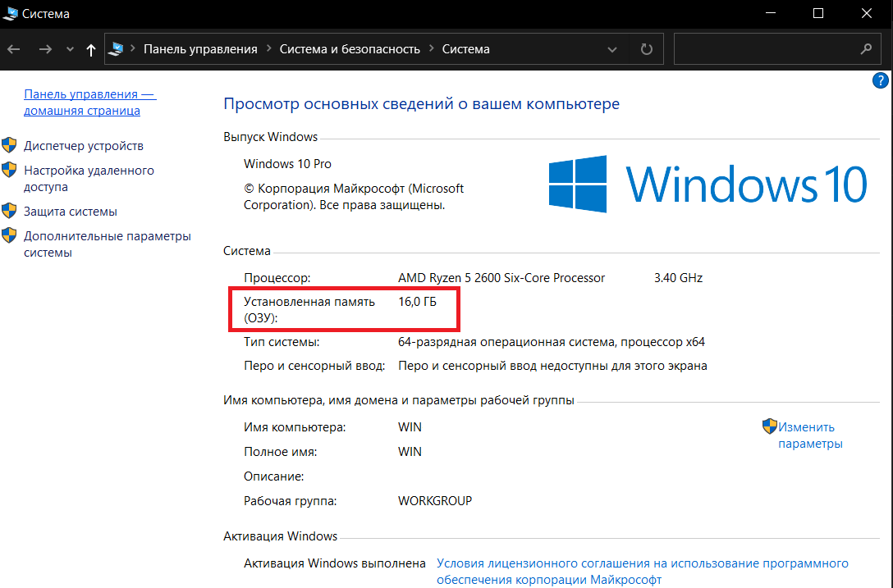Click shield icon beside Настройка удаленного доступа
Screen dimensions: 893x588
click(x=9, y=170)
